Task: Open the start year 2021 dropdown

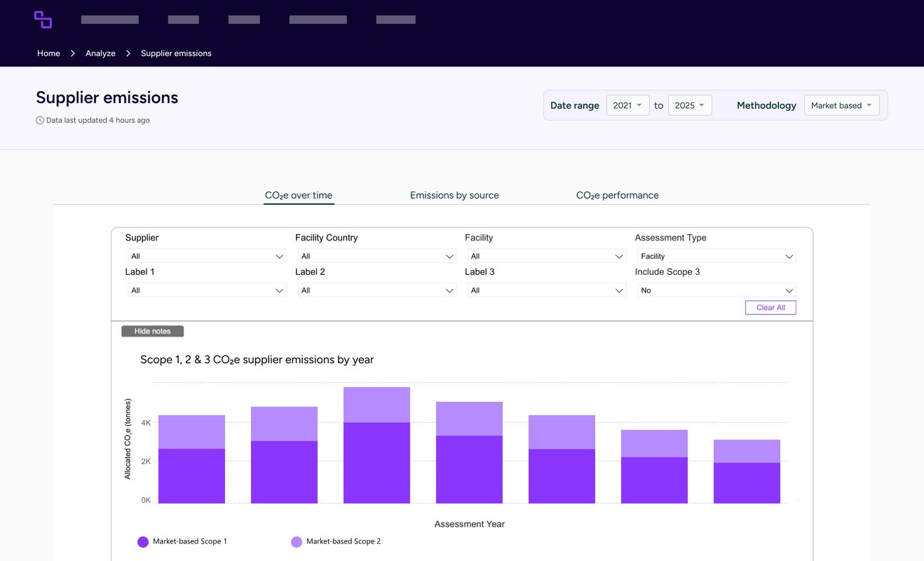Action: click(x=627, y=105)
